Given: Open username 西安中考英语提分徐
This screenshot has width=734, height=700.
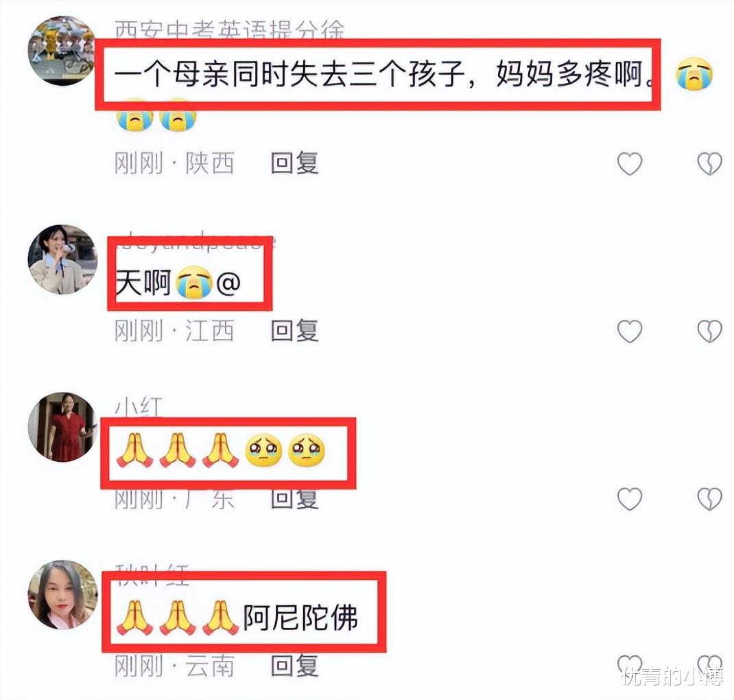Looking at the screenshot, I should [x=229, y=30].
